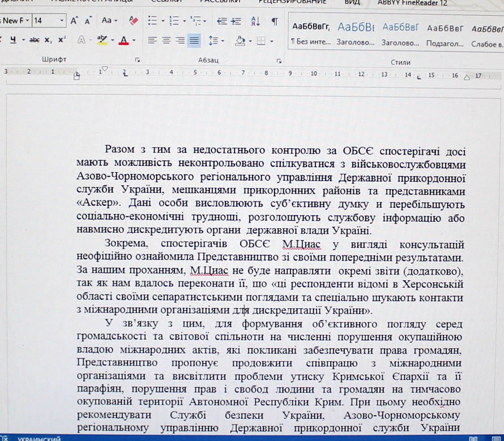Click the decrease indent icon
504x441 pixels.
221,21
